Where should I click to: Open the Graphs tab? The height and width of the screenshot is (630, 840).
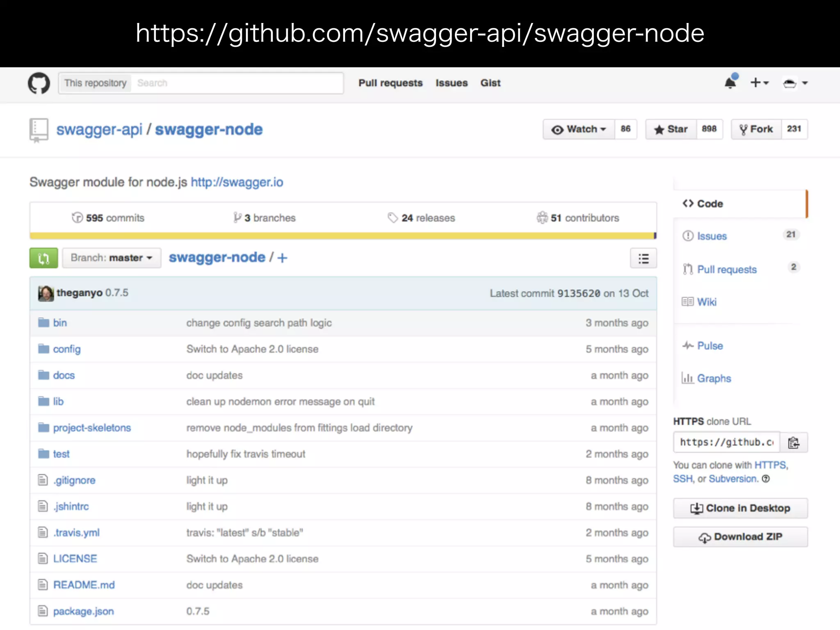[706, 378]
